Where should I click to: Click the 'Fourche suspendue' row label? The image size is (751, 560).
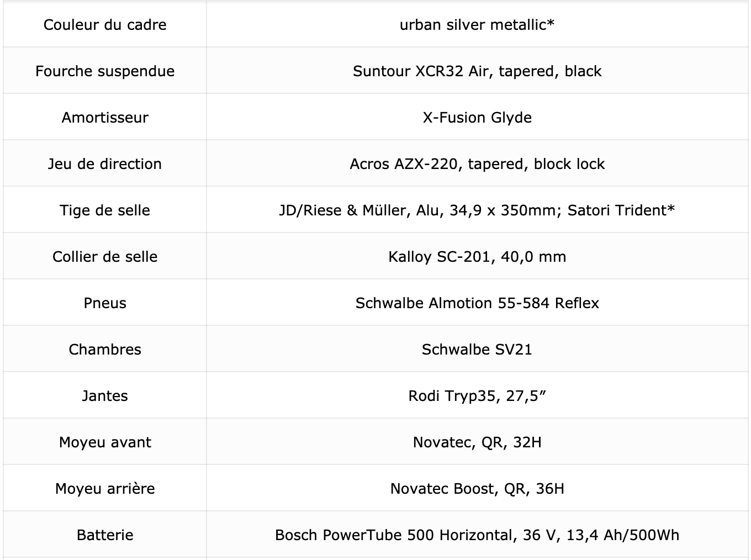(x=105, y=71)
